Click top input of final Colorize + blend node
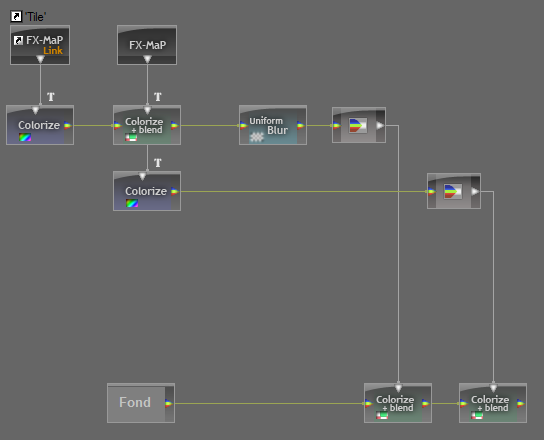Image resolution: width=544 pixels, height=440 pixels. pos(493,388)
